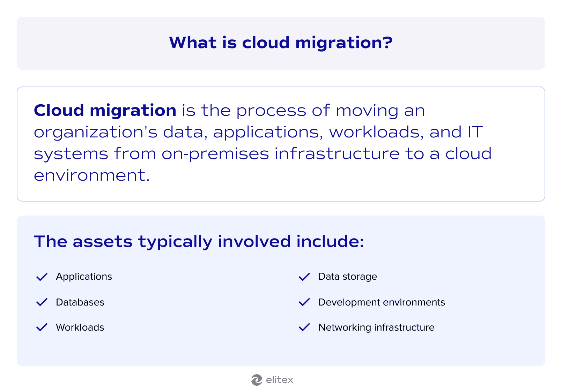Click the elitex logo icon
Screen dimensions: 562x392
[x=257, y=380]
